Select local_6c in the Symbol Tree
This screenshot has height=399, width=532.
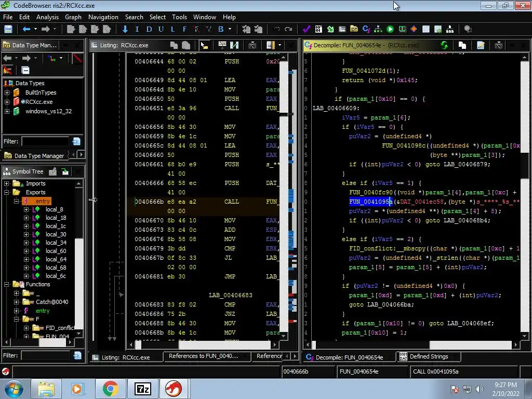[56, 276]
